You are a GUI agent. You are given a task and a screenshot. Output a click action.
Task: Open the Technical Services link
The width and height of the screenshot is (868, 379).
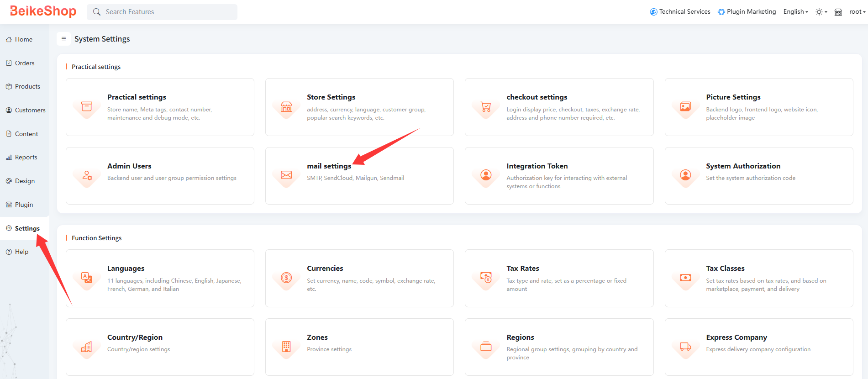click(x=680, y=12)
